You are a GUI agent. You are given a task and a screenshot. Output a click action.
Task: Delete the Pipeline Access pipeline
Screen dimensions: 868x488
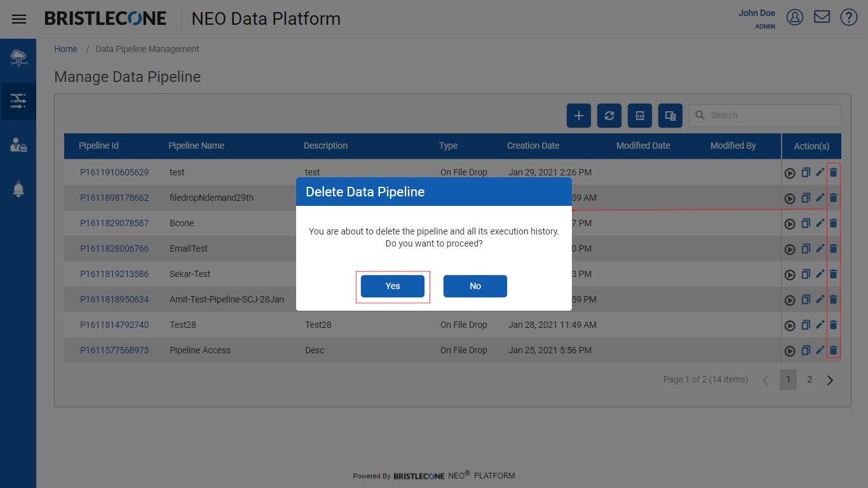pyautogui.click(x=834, y=349)
